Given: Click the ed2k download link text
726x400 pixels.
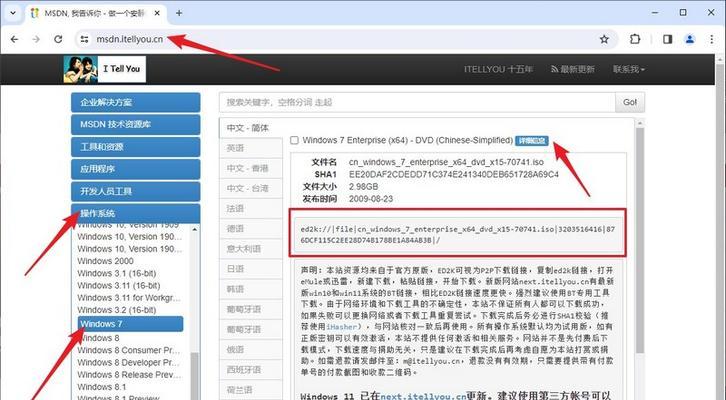Looking at the screenshot, I should (457, 234).
